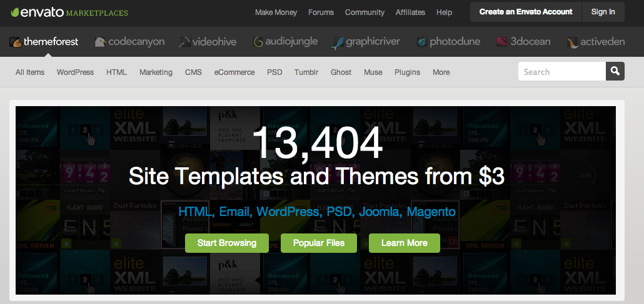Switch to the graphicriver marketplace
The image size is (644, 304).
pos(373,42)
